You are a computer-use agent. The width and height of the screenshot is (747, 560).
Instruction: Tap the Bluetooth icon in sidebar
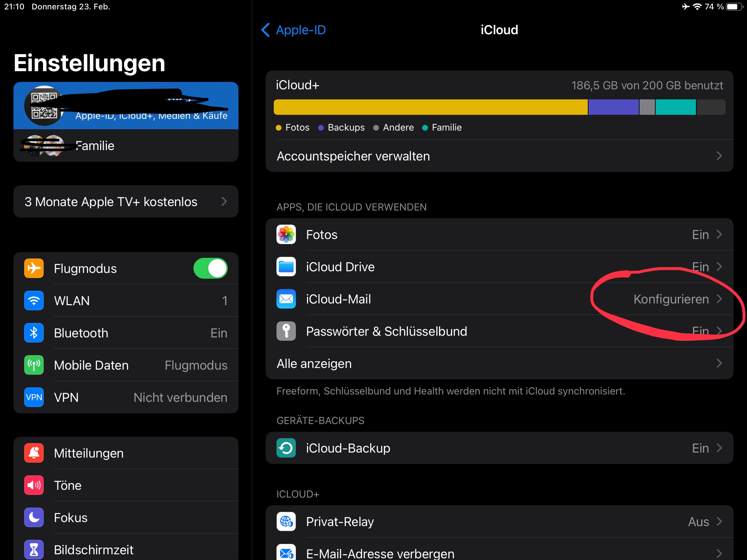pos(34,333)
